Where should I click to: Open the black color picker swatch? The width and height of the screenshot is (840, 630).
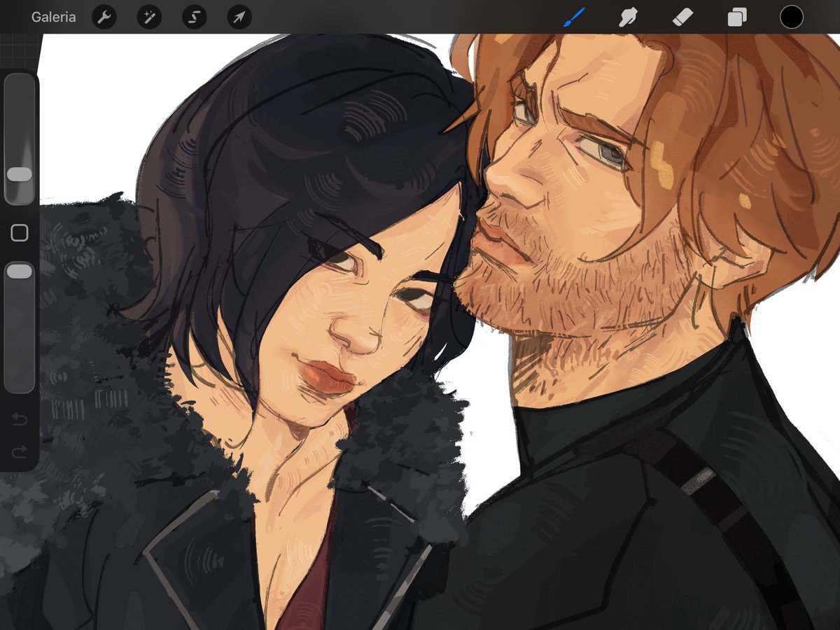[x=791, y=17]
